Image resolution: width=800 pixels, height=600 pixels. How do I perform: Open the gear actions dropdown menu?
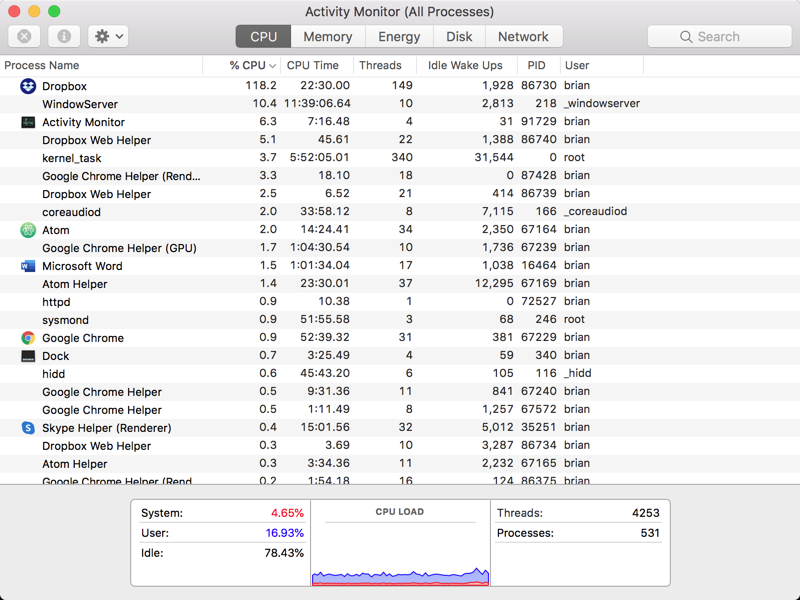[108, 36]
